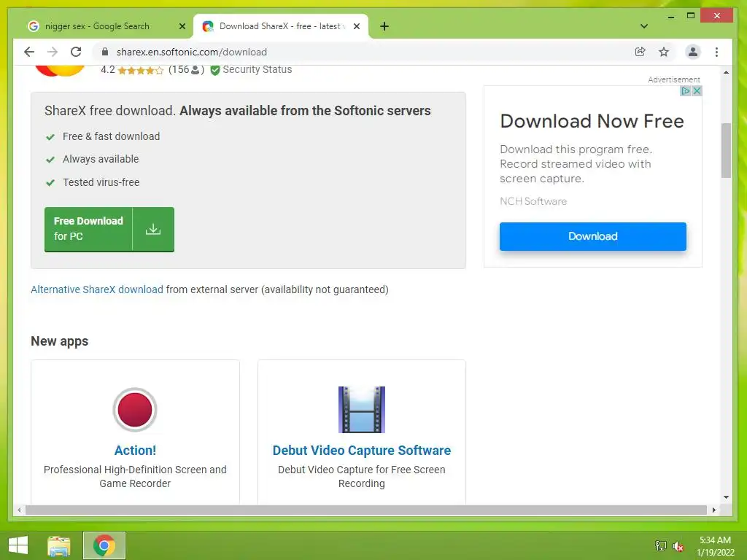This screenshot has width=747, height=560.
Task: Open File Explorer from the taskbar
Action: [x=59, y=545]
